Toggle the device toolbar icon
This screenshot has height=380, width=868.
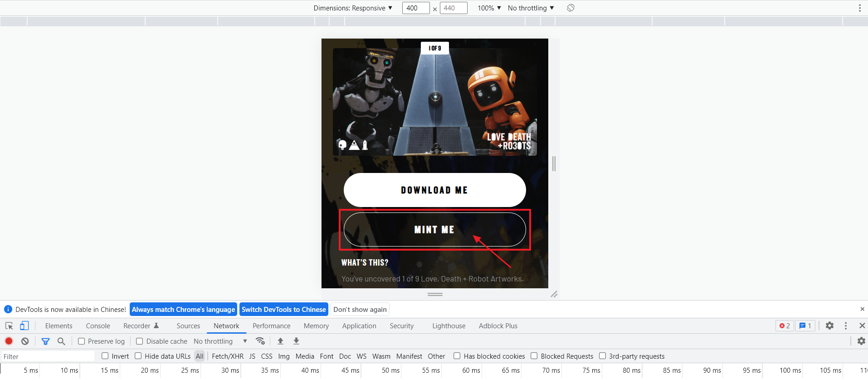coord(24,326)
